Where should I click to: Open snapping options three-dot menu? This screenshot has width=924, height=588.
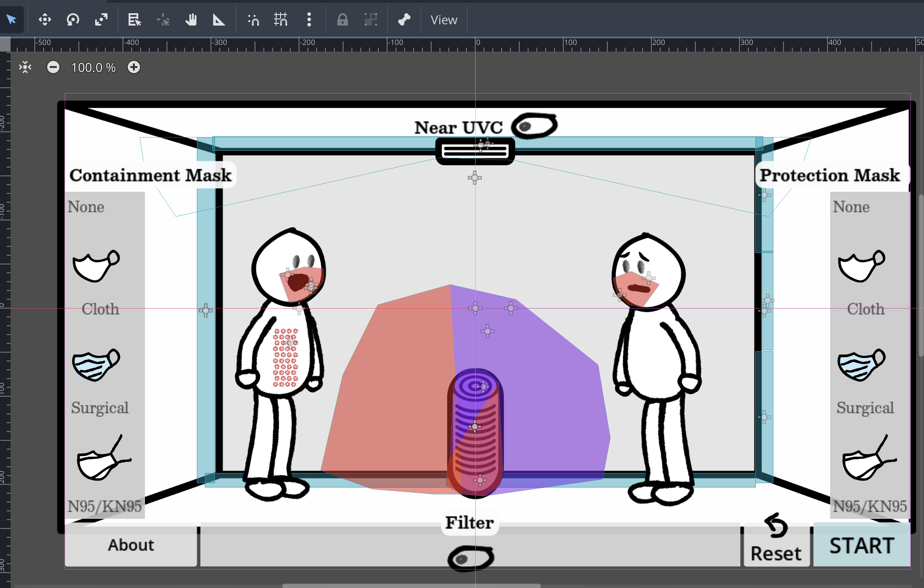tap(309, 19)
